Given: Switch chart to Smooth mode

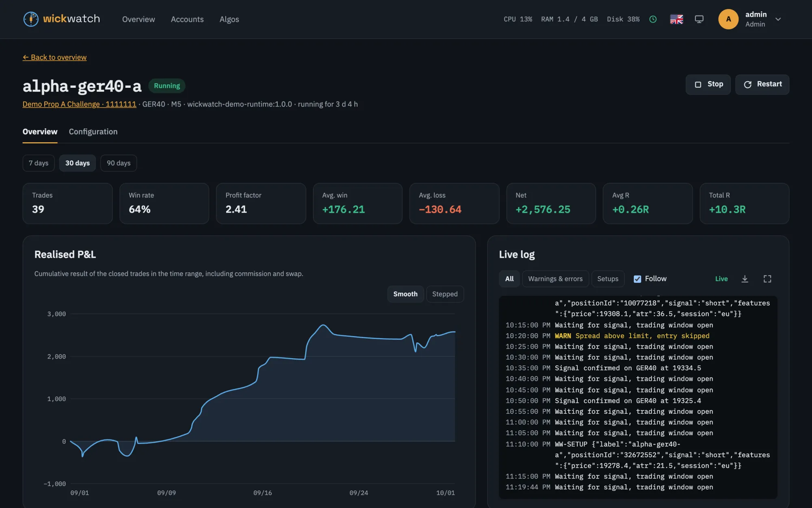Looking at the screenshot, I should (405, 294).
